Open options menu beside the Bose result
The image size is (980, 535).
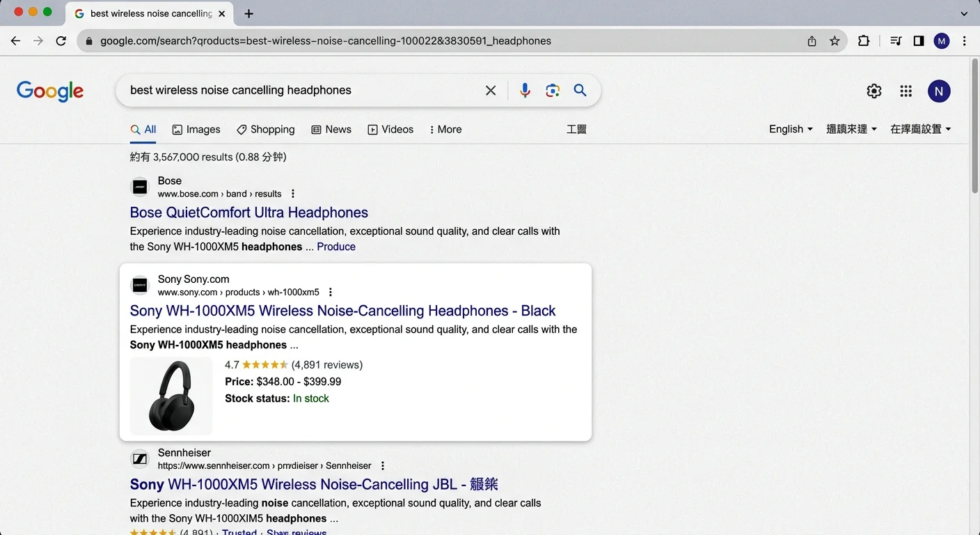292,193
